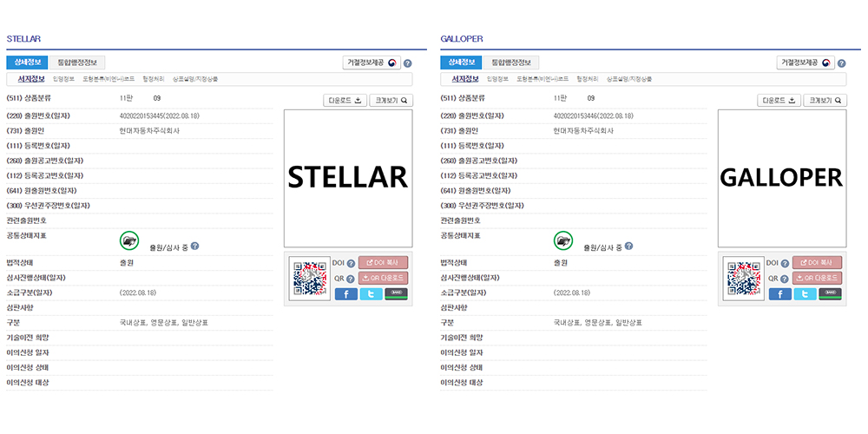Click applicant 현대자동차주식회사 in STELLAR panel
The width and height of the screenshot is (868, 434).
149,131
